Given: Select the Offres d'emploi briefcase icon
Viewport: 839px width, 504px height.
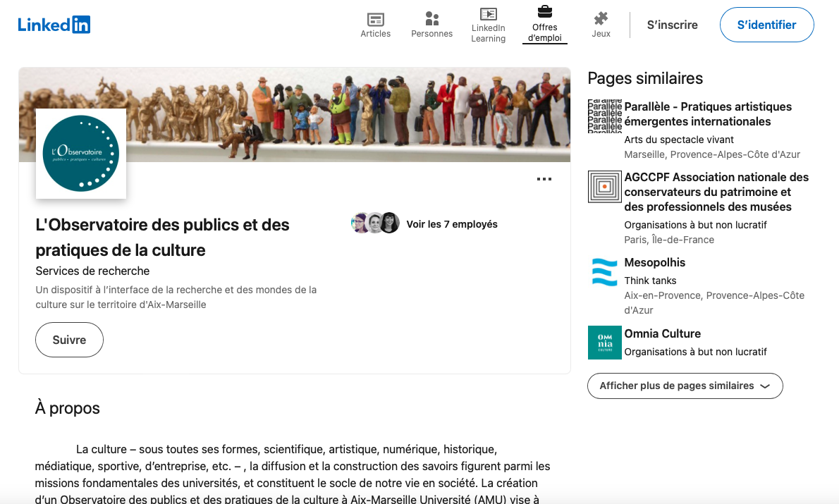Looking at the screenshot, I should pyautogui.click(x=545, y=11).
